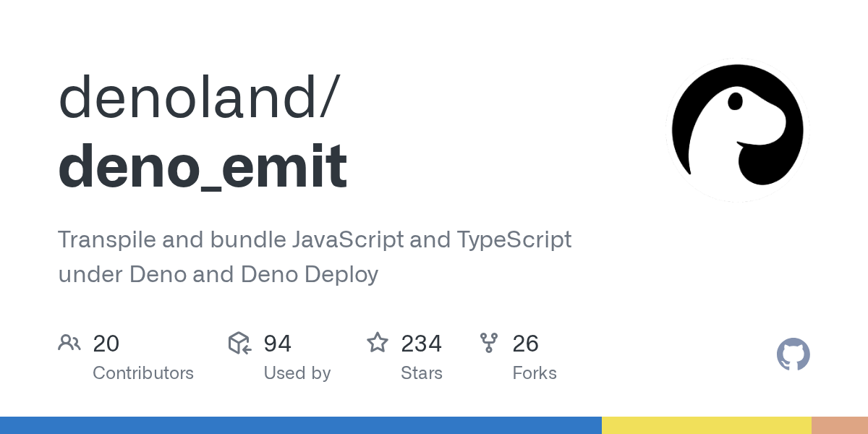Open the deno_emit repository title

point(203,166)
